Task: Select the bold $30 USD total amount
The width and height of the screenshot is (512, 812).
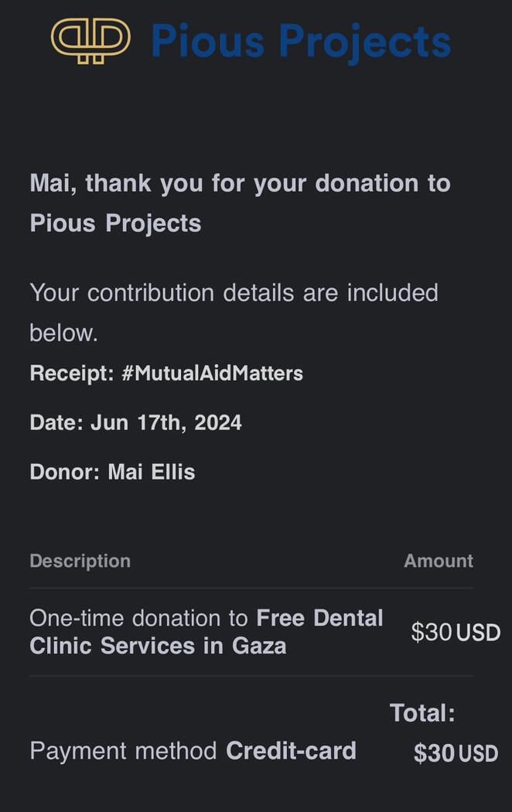Action: point(456,753)
